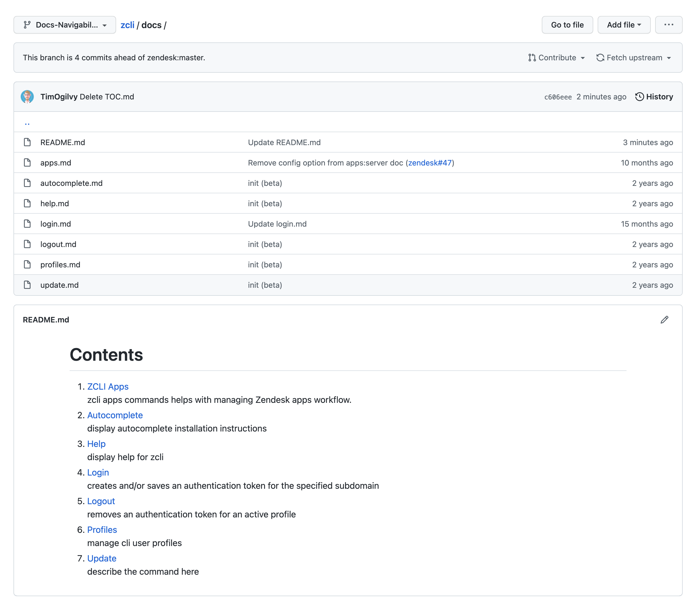The image size is (700, 608).
Task: Click TimOgilvy's avatar image
Action: click(27, 97)
